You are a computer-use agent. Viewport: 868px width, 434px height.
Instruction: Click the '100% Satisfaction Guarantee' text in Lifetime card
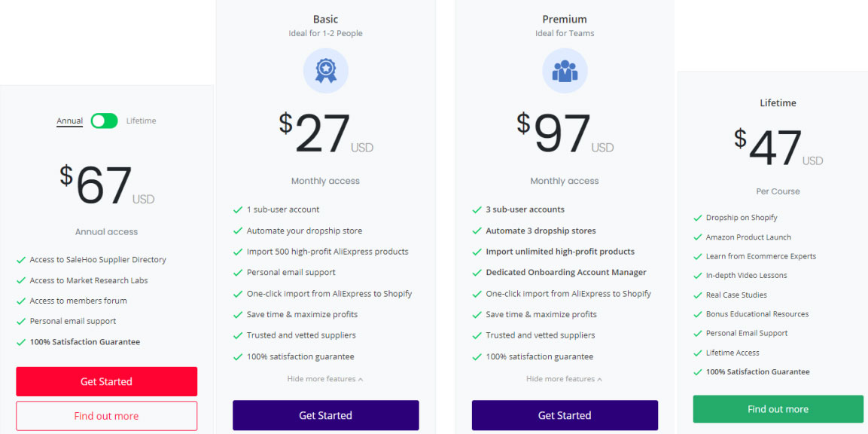(x=757, y=371)
